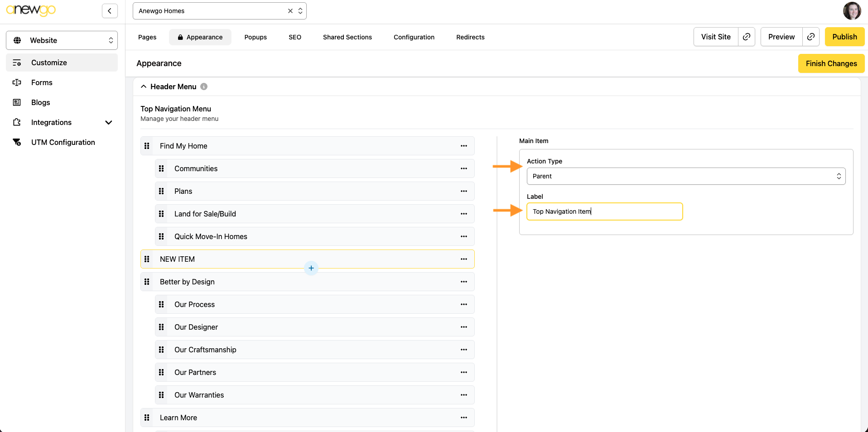Screen dimensions: 868x432
Task: Clear the Anewgo Homes selection
Action: tap(290, 11)
